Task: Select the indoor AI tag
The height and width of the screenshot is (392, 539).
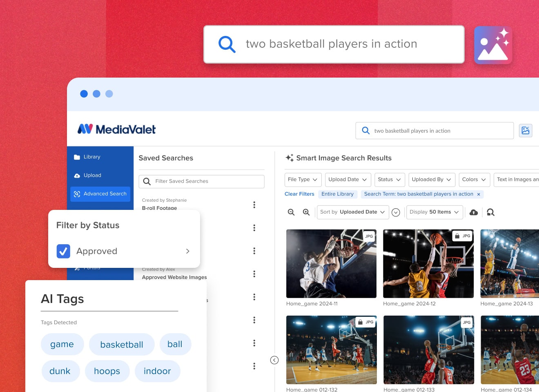Action: [x=157, y=371]
